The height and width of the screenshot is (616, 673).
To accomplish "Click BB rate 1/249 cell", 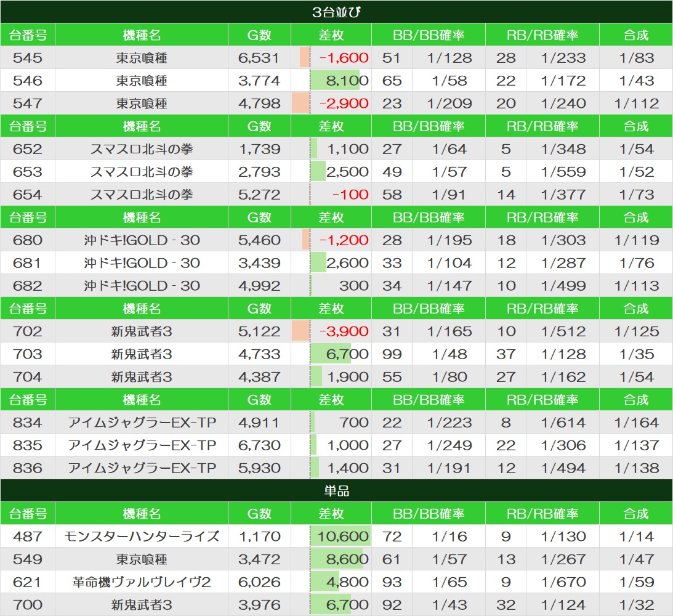I will coord(449,445).
